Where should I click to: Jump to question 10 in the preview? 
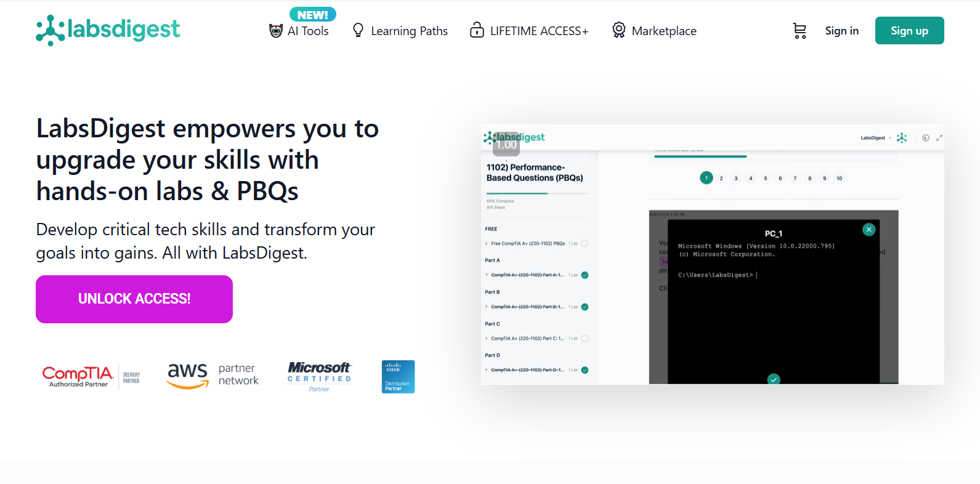[x=840, y=179]
